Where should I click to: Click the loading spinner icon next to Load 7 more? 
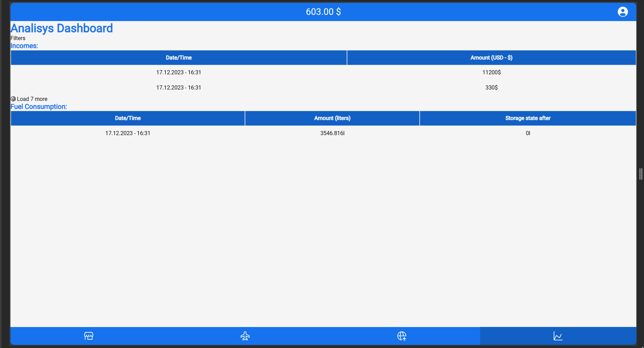[x=13, y=99]
